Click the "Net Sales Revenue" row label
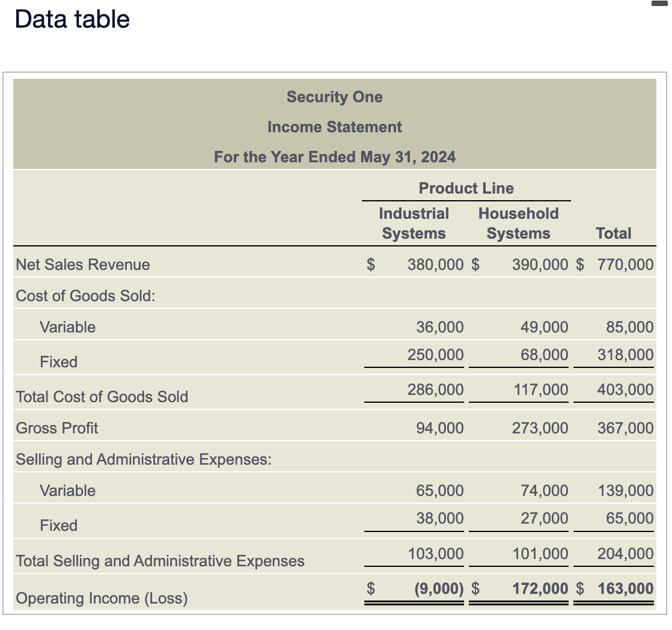672x630 pixels. coord(83,265)
